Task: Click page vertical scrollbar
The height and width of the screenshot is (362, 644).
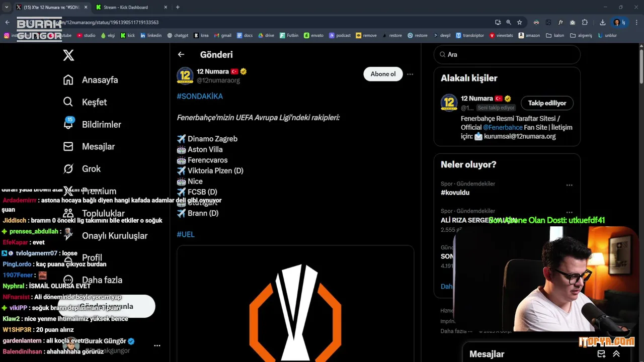Action: click(641, 65)
